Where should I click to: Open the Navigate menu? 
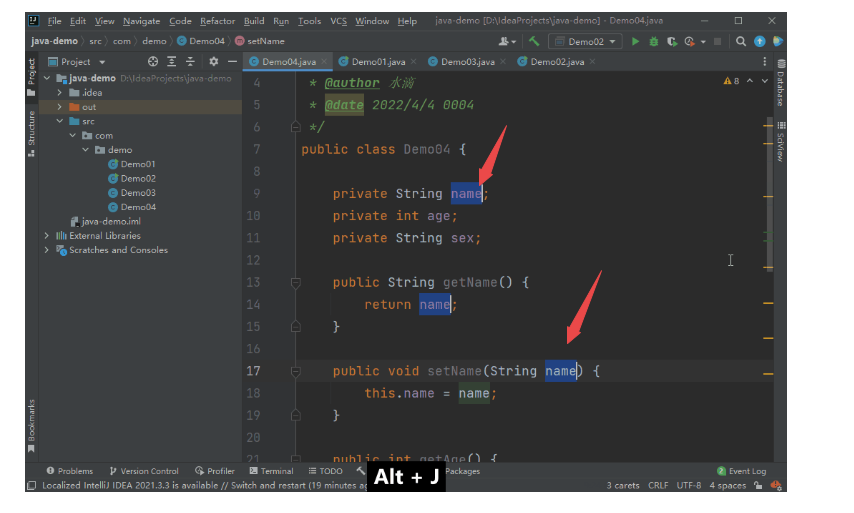tap(142, 21)
